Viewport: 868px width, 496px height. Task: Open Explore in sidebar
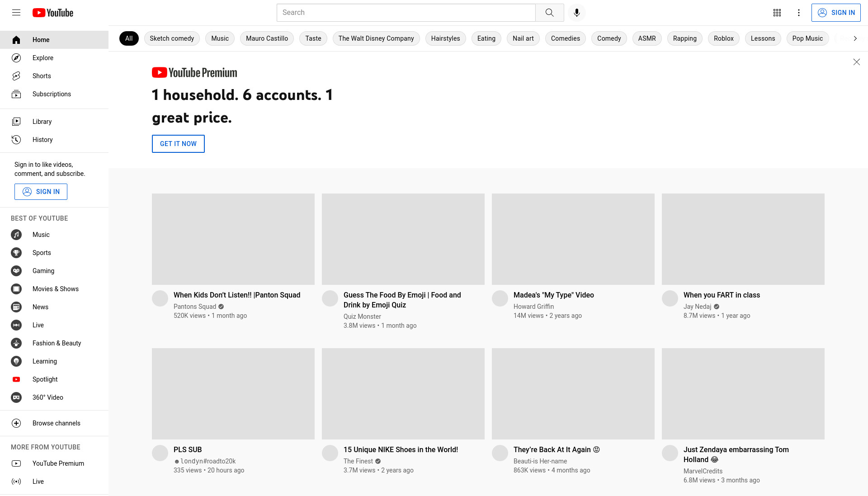tap(54, 58)
